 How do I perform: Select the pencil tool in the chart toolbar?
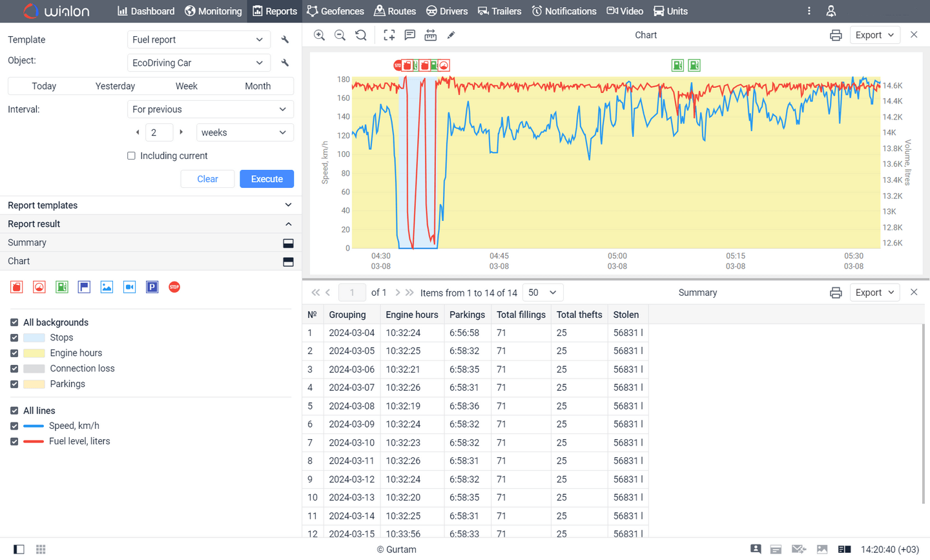pyautogui.click(x=450, y=35)
